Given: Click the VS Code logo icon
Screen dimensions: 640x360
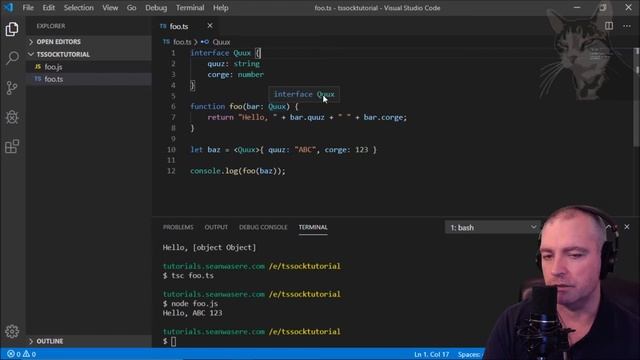Looking at the screenshot, I should pyautogui.click(x=9, y=7).
